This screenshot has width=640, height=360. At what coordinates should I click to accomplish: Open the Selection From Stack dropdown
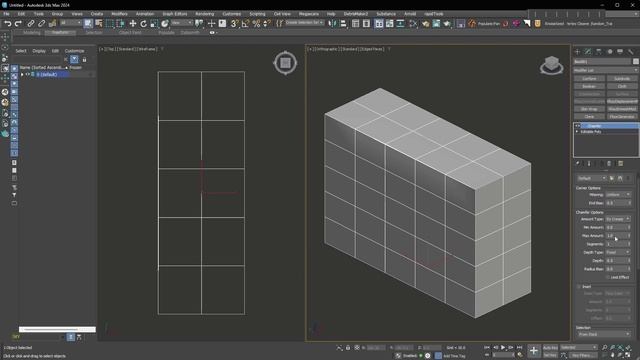coord(604,334)
